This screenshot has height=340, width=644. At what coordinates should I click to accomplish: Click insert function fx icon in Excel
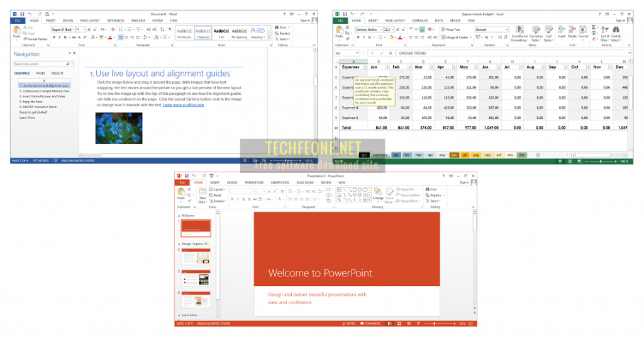coord(390,53)
